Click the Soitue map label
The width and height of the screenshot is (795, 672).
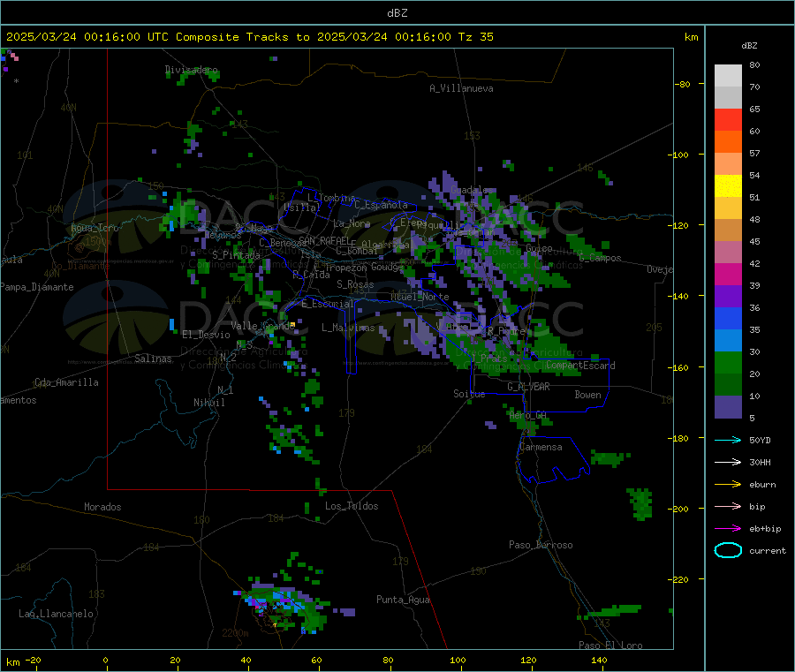[x=469, y=394]
